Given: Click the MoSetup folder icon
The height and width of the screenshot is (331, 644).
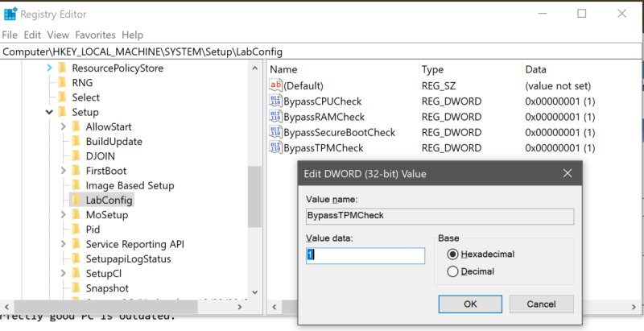Looking at the screenshot, I should tap(76, 215).
